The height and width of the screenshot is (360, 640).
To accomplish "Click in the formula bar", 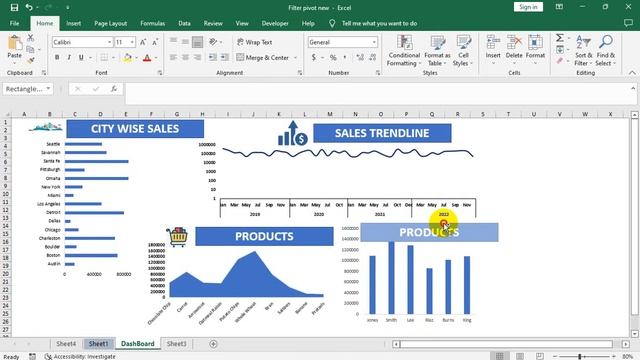I will (378, 93).
